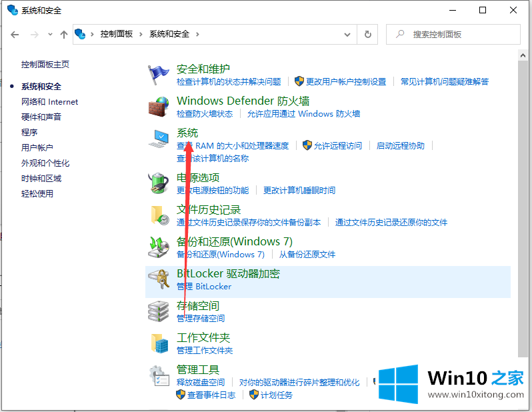Click the Work Folders blue folder icon
This screenshot has height=412, width=532.
tap(159, 343)
